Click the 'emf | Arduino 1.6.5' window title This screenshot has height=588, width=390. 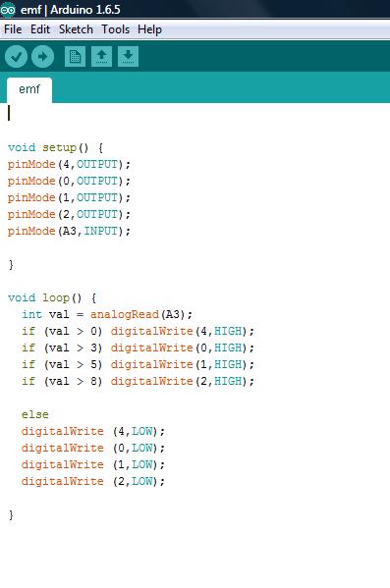click(70, 10)
